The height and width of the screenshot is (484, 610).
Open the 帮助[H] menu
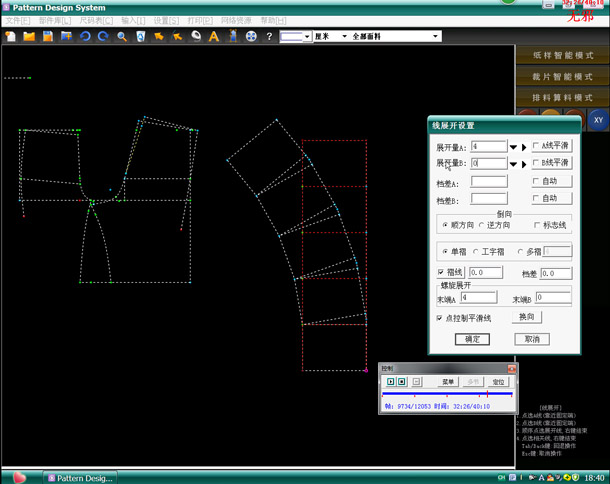point(273,20)
